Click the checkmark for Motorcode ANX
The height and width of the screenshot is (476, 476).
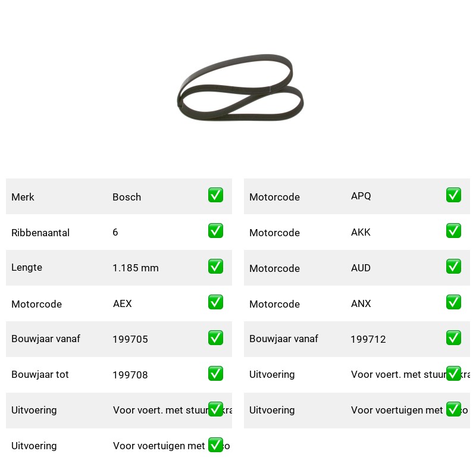[453, 302]
